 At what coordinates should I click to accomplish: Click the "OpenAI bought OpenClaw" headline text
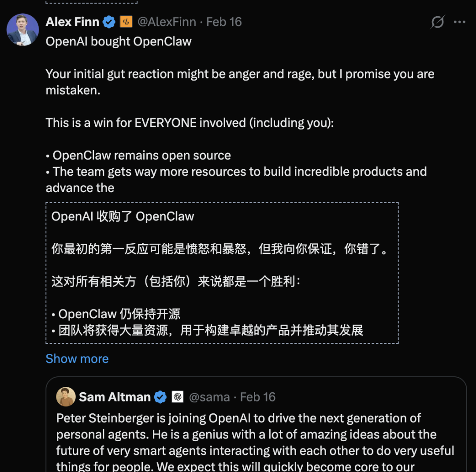click(x=119, y=41)
